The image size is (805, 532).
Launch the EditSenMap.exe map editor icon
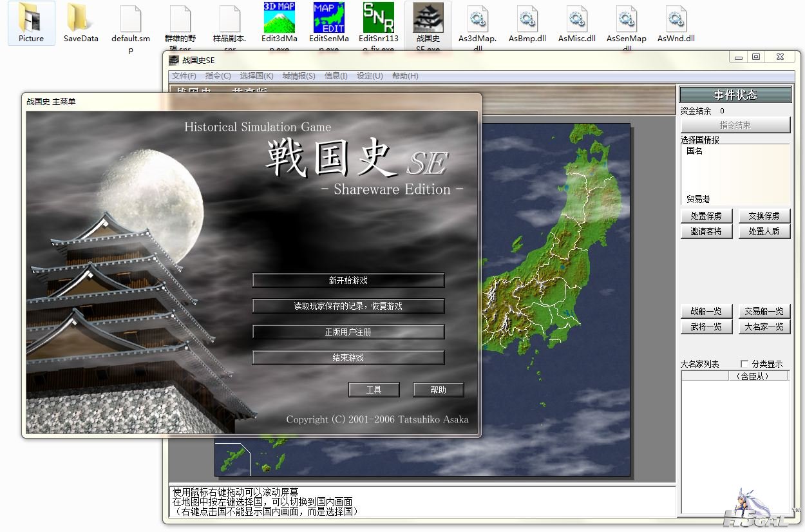(x=328, y=18)
